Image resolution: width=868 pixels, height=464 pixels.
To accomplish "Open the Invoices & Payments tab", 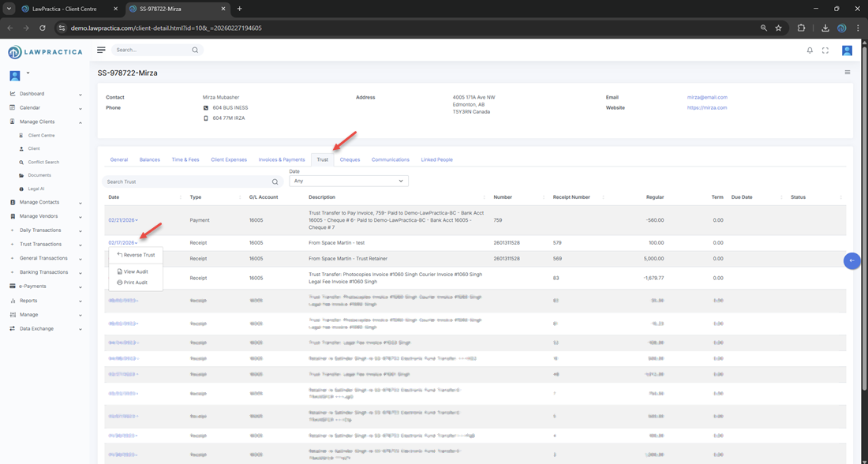I will (x=281, y=159).
